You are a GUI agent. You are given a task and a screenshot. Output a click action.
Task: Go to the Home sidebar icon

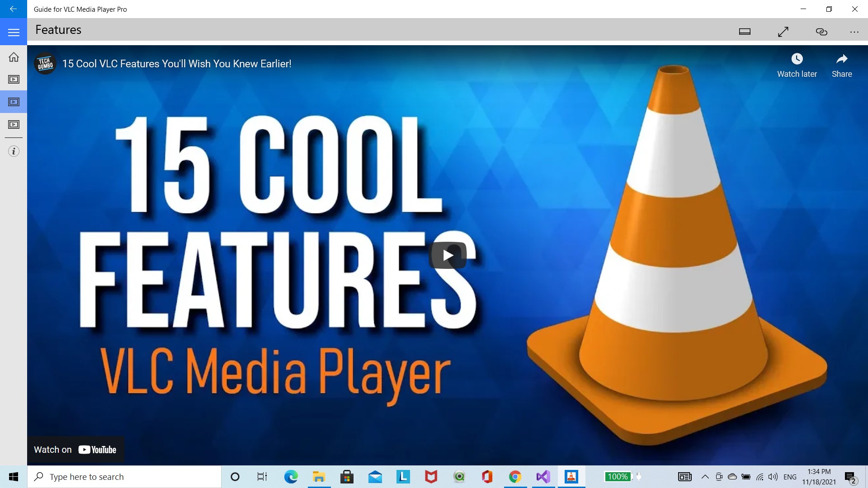tap(14, 57)
